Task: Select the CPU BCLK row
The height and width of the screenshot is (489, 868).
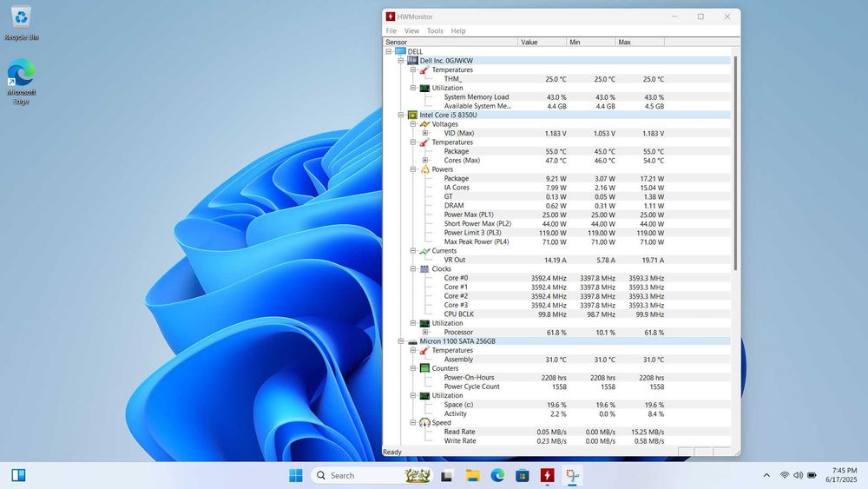Action: click(x=556, y=314)
